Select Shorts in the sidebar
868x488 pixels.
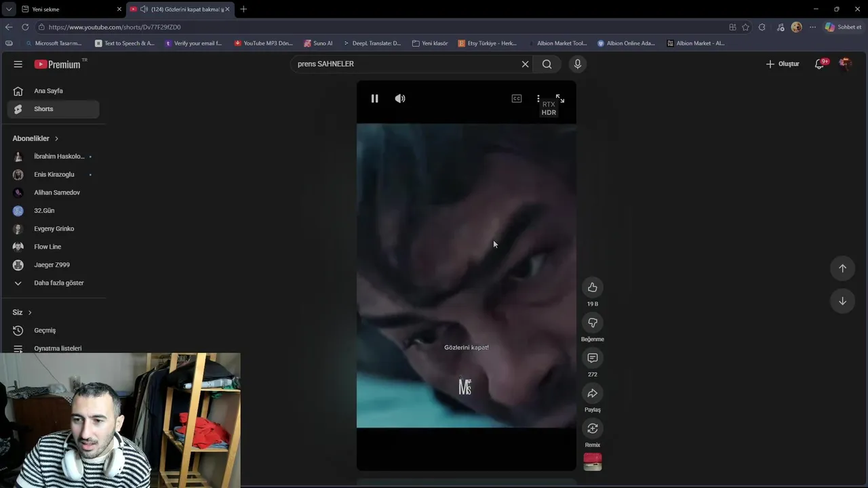tap(54, 109)
